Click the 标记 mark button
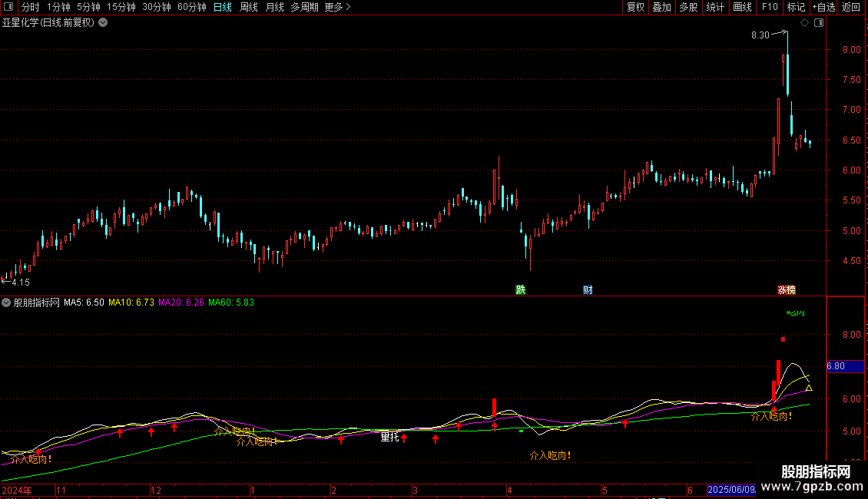 [x=796, y=7]
